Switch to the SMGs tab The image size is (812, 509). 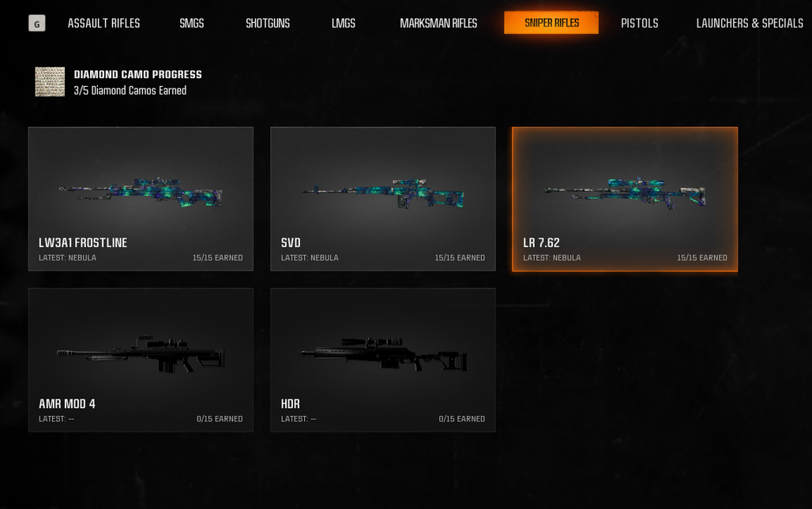[192, 23]
